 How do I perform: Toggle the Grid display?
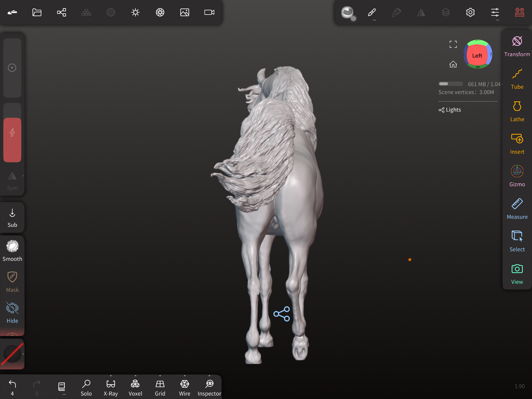(x=160, y=388)
